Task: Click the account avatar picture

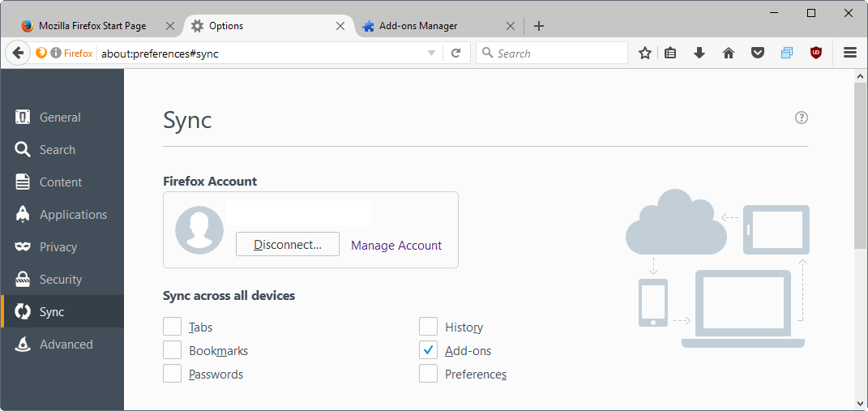Action: tap(199, 230)
